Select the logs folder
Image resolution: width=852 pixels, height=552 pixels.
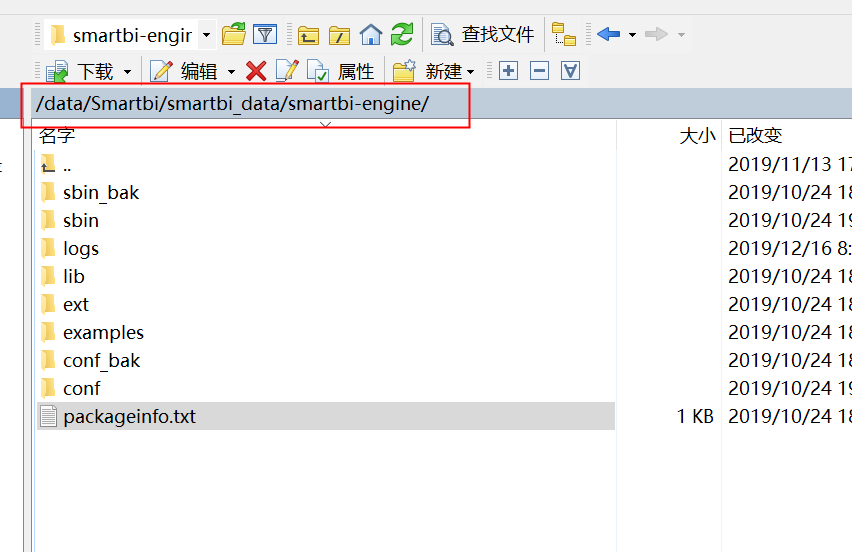point(81,249)
